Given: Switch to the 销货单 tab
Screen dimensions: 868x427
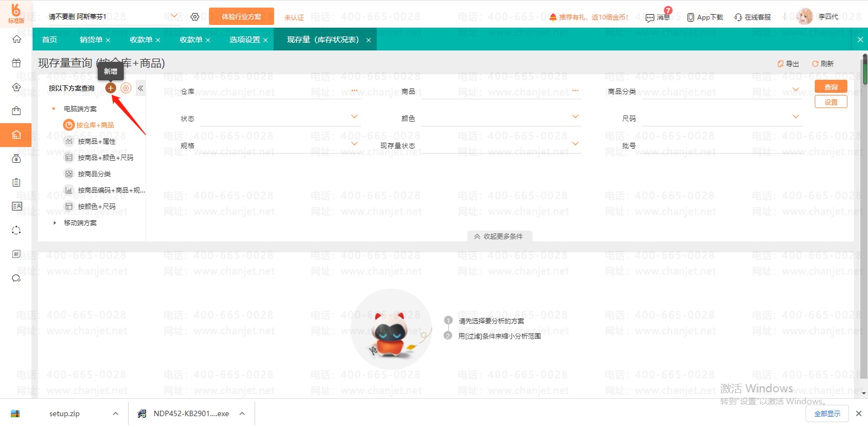Looking at the screenshot, I should point(91,40).
